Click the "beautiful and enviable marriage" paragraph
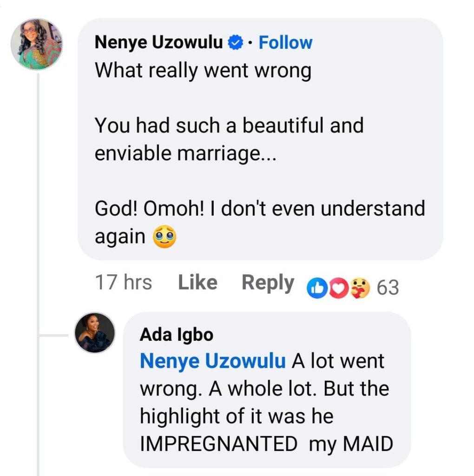This screenshot has width=474, height=476. (229, 139)
